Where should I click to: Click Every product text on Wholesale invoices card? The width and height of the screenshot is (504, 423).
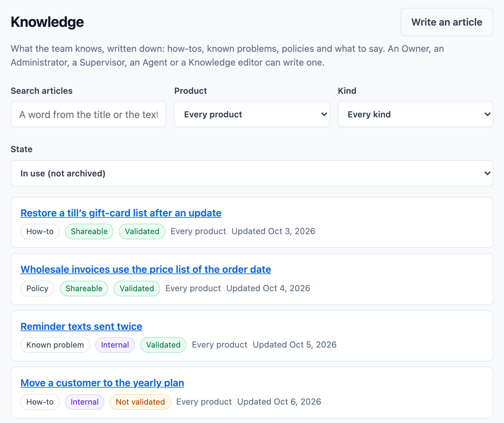[x=193, y=289]
